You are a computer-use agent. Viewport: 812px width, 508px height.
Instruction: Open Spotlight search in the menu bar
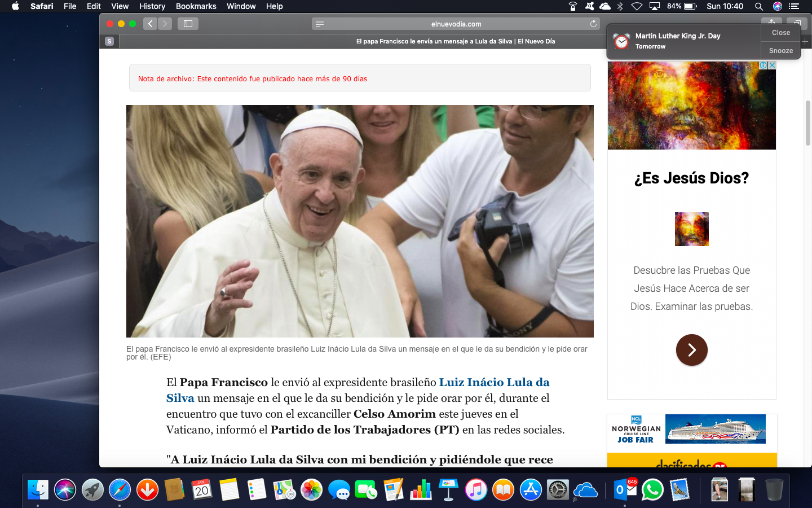coord(759,6)
